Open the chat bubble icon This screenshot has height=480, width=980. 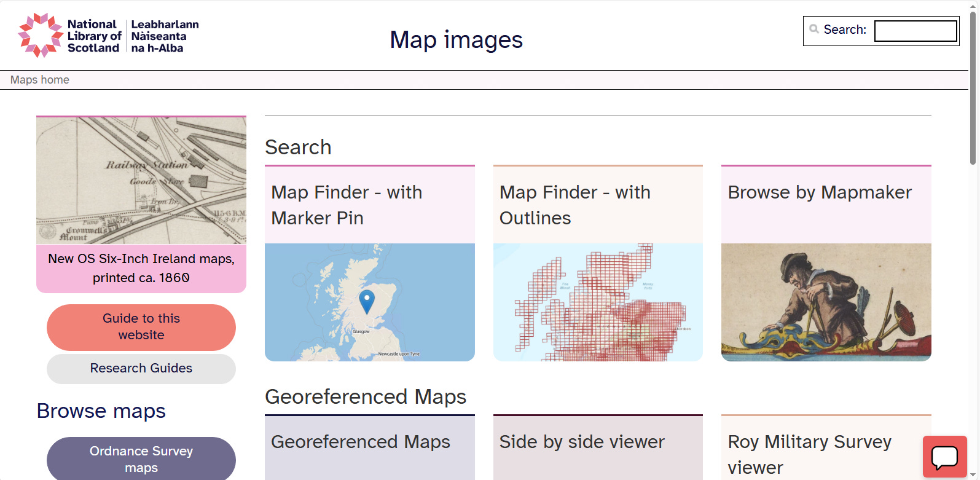(x=945, y=457)
